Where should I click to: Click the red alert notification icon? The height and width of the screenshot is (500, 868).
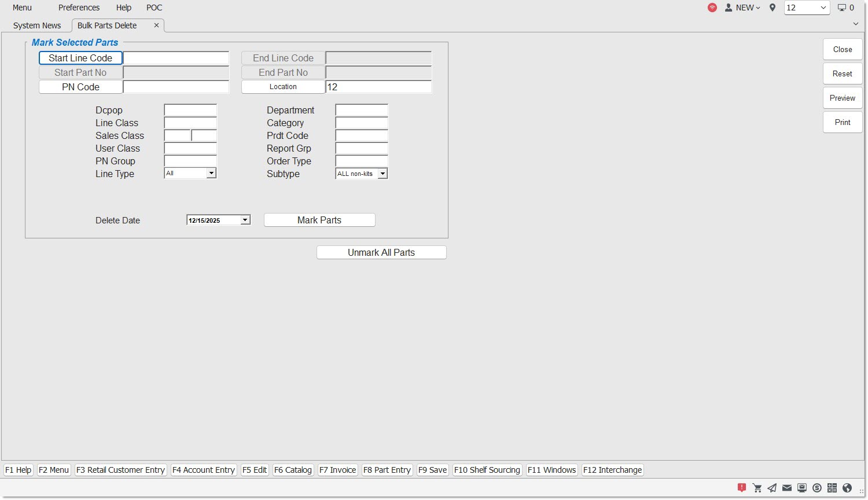742,488
